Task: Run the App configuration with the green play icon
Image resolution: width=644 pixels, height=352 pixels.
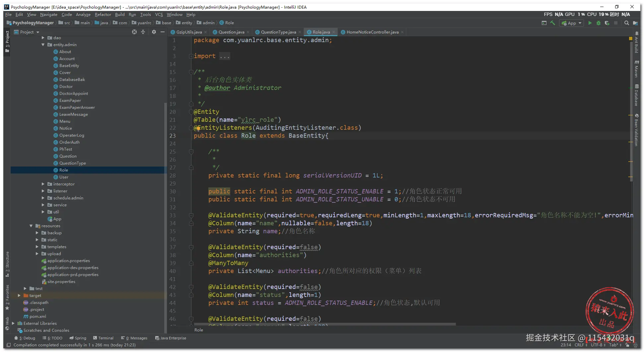Action: pyautogui.click(x=590, y=23)
